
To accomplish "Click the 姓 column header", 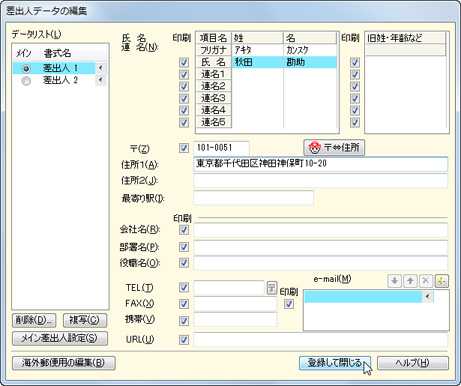I will click(257, 38).
